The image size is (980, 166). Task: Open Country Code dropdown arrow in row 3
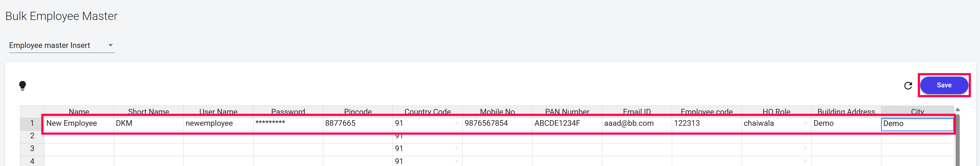point(457,149)
